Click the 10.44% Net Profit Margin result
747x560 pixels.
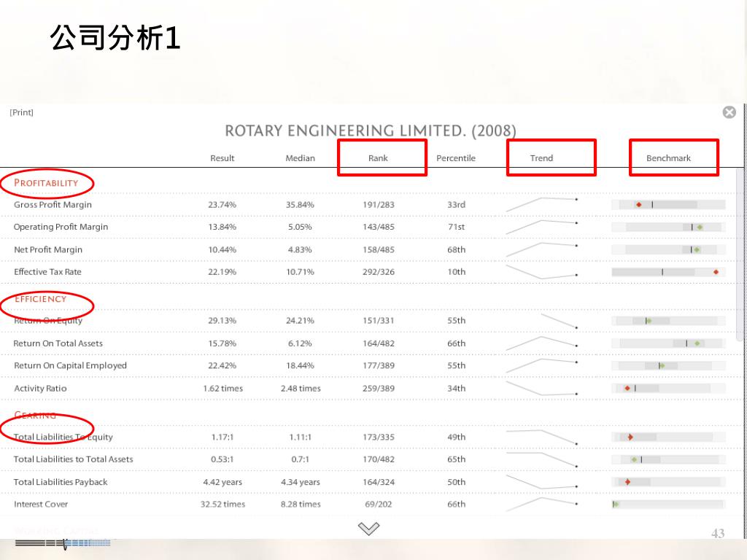(x=222, y=249)
